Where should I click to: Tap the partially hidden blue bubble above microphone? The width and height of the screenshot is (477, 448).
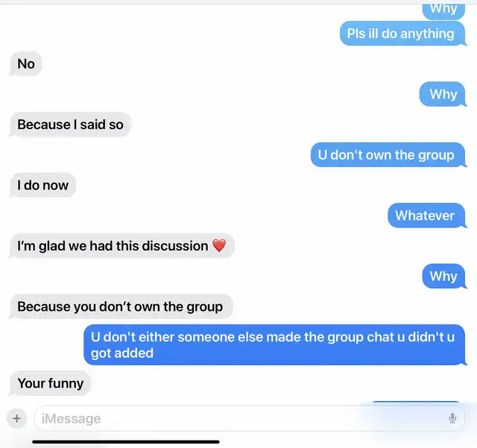tap(416, 403)
